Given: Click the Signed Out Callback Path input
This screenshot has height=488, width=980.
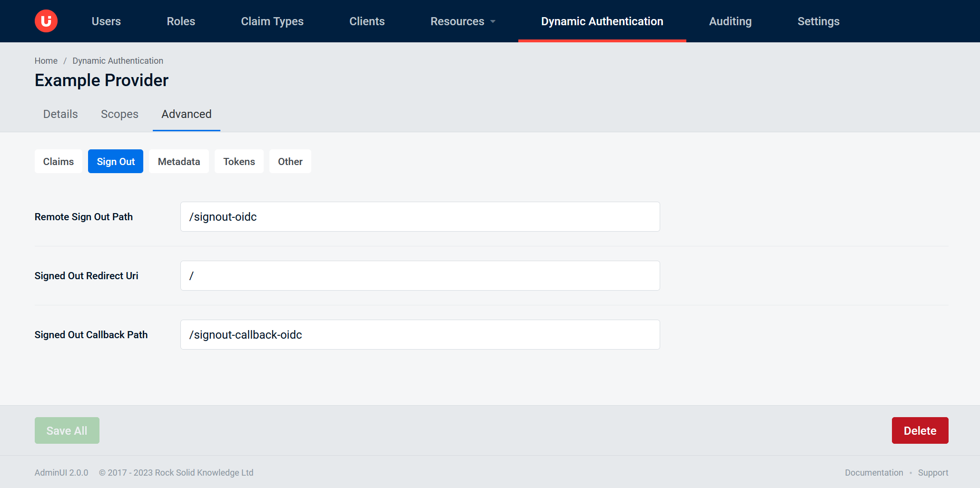Looking at the screenshot, I should point(420,335).
